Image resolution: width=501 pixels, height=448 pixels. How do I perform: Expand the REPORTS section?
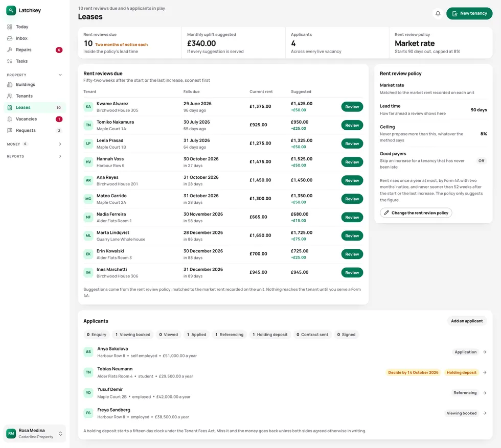coord(35,156)
